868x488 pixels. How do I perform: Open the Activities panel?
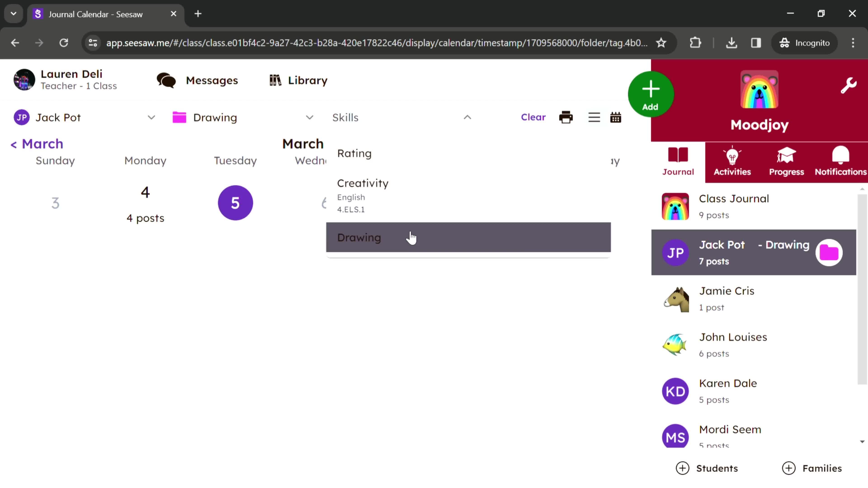(732, 161)
